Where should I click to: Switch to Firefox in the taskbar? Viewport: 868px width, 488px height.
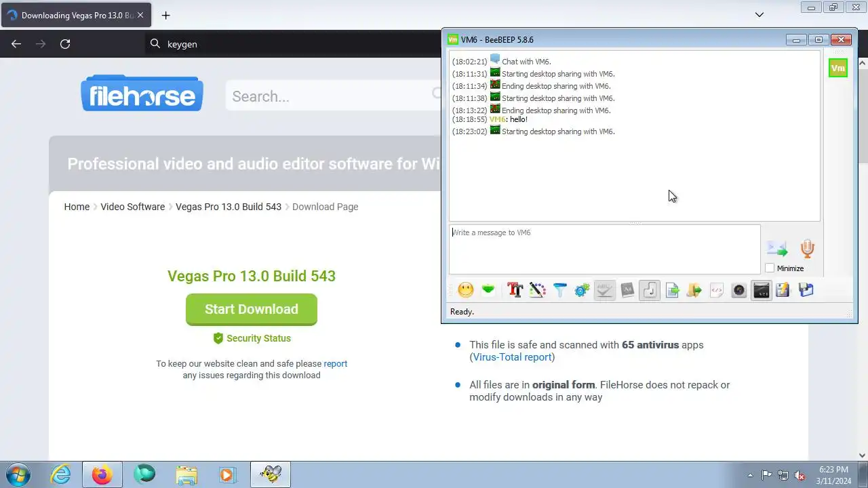click(102, 475)
